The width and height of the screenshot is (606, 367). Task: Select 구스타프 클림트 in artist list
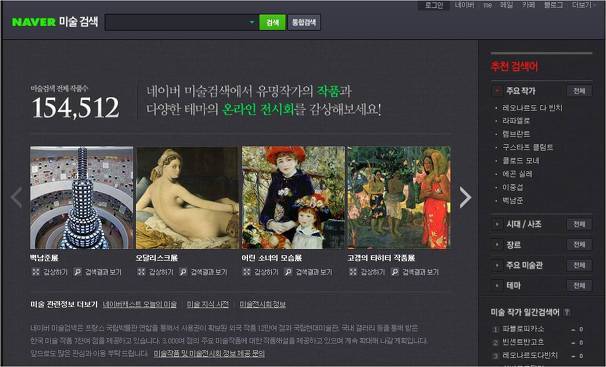click(528, 147)
